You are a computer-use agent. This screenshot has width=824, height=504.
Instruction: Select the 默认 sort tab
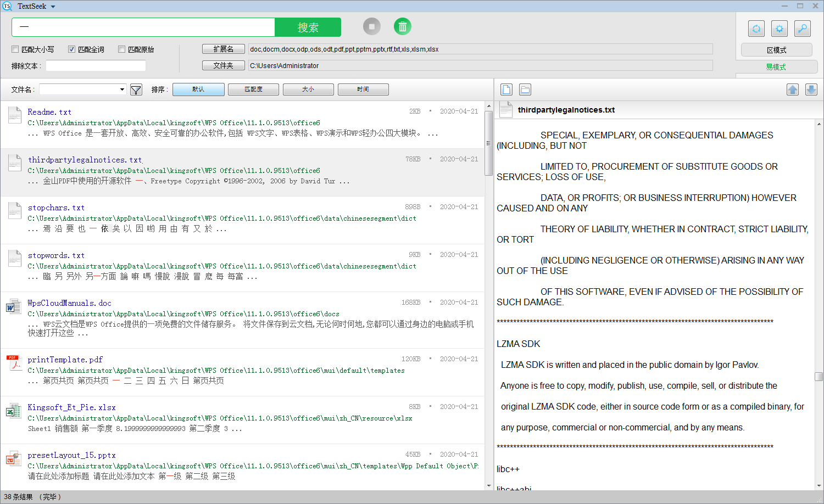click(x=198, y=89)
